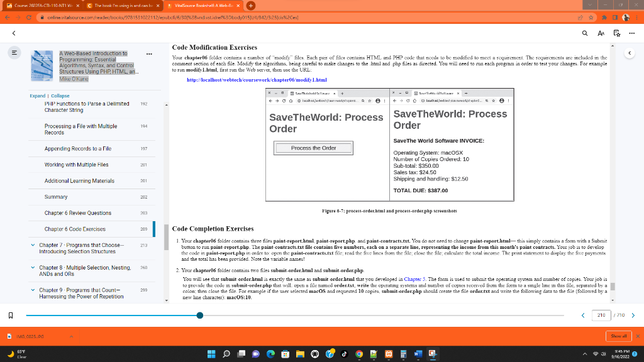
Task: Click the page number input showing 210
Action: coord(601,316)
